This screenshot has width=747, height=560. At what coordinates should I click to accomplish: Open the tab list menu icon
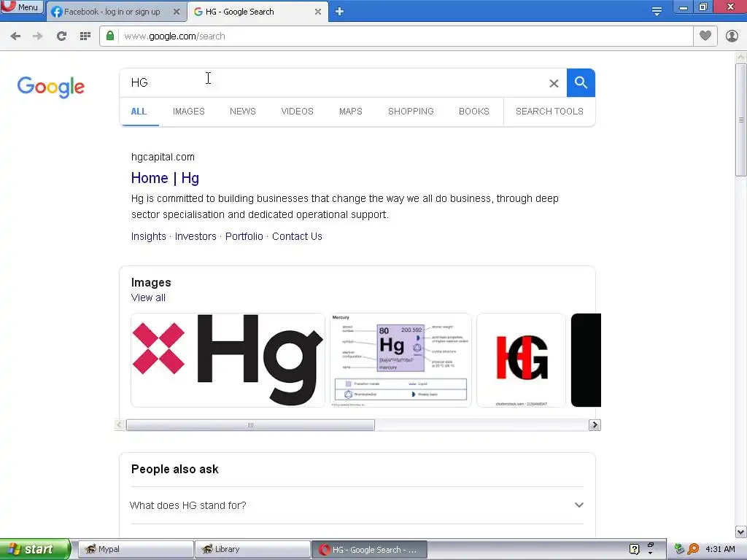click(x=657, y=12)
